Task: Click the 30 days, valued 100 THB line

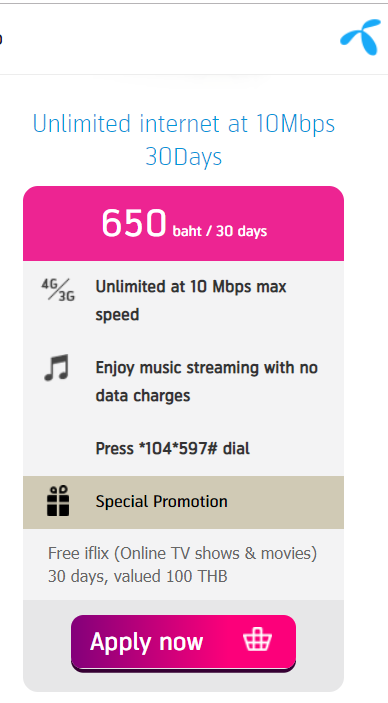Action: point(138,576)
